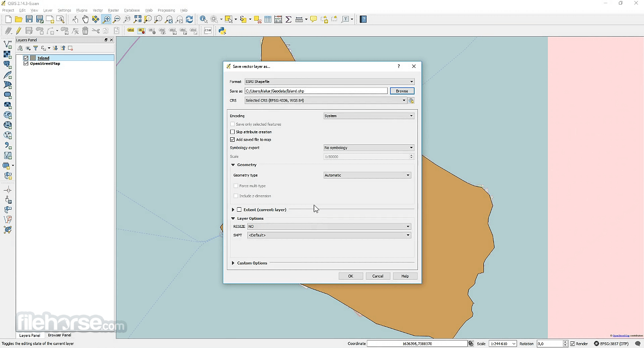644x348 pixels.
Task: Toggle the Render checkbox in status bar
Action: pyautogui.click(x=573, y=343)
